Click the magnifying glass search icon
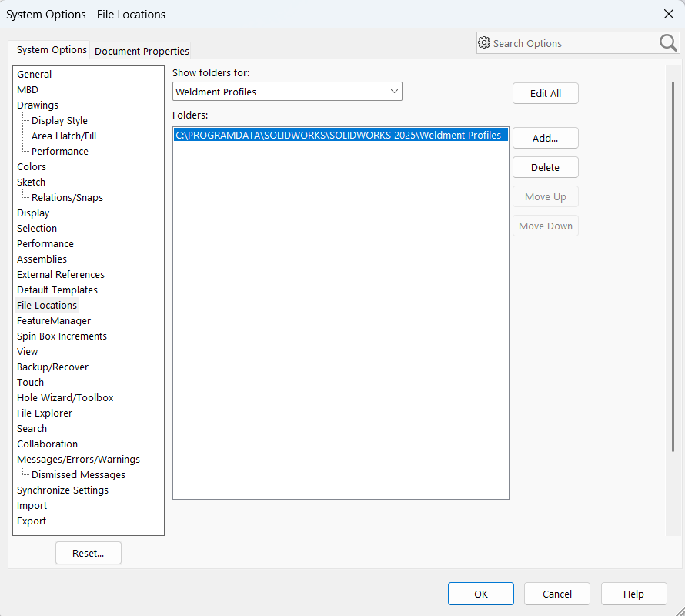 tap(667, 42)
